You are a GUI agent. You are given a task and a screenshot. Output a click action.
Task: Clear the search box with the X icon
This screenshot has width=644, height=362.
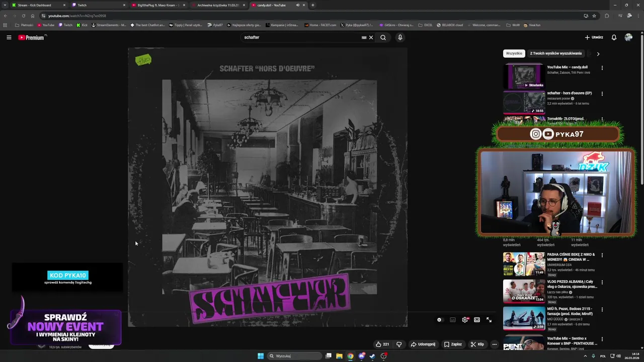click(x=371, y=37)
